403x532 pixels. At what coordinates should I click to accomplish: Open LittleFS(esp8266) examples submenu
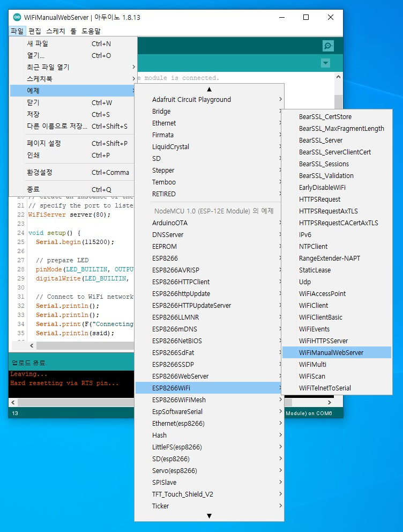(209, 447)
